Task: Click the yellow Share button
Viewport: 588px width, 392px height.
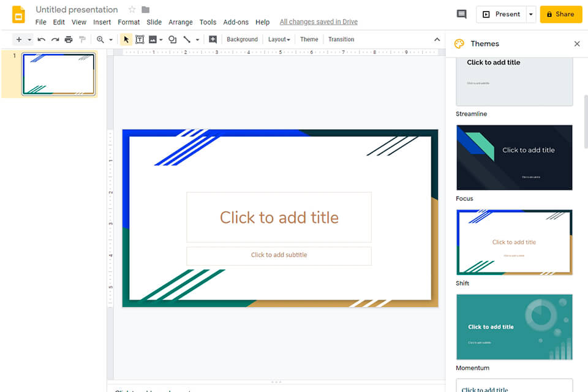Action: pos(560,14)
